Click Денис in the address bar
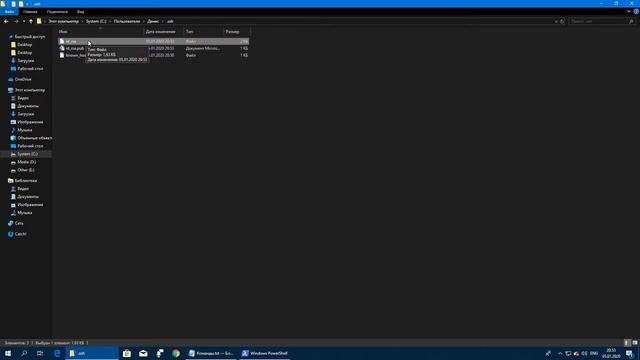 (153, 21)
